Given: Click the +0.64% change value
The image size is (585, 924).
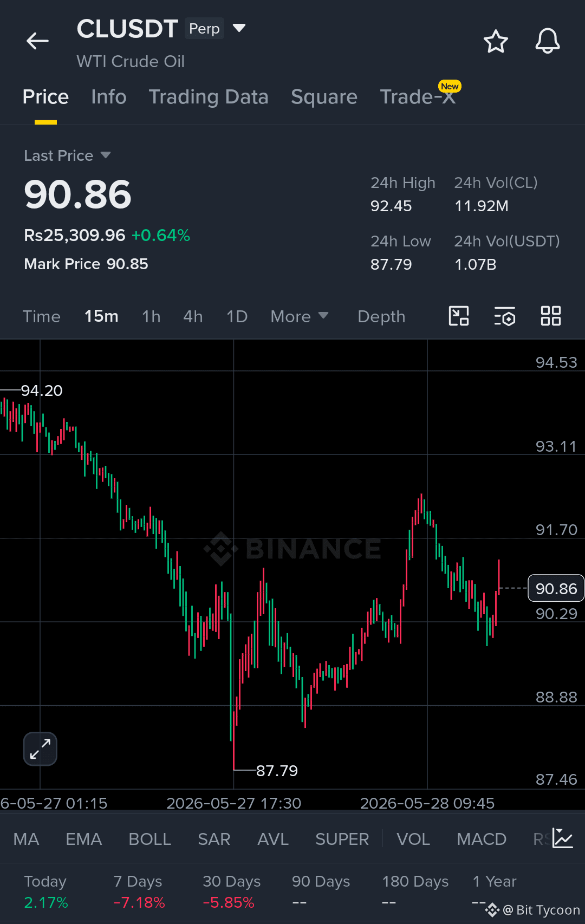Looking at the screenshot, I should coord(161,235).
